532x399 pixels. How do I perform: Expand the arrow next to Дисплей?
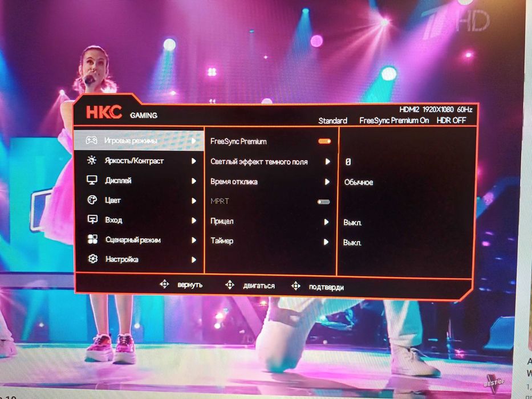pyautogui.click(x=194, y=181)
